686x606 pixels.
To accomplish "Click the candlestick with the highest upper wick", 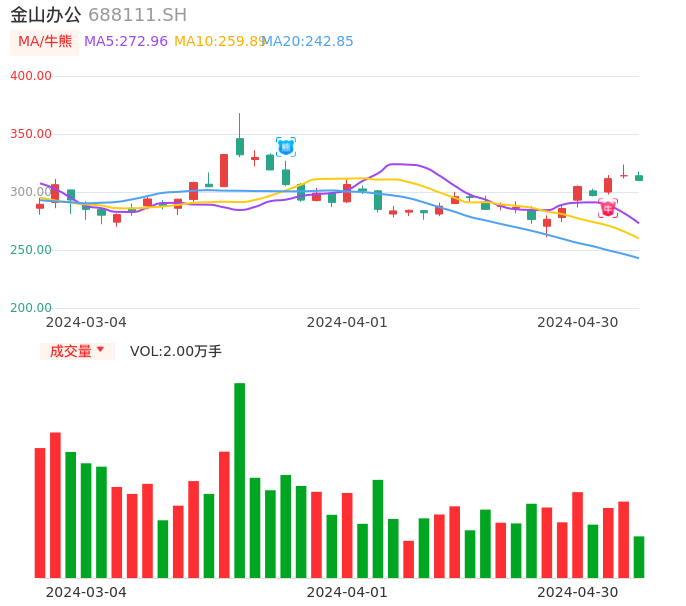I will tap(240, 135).
